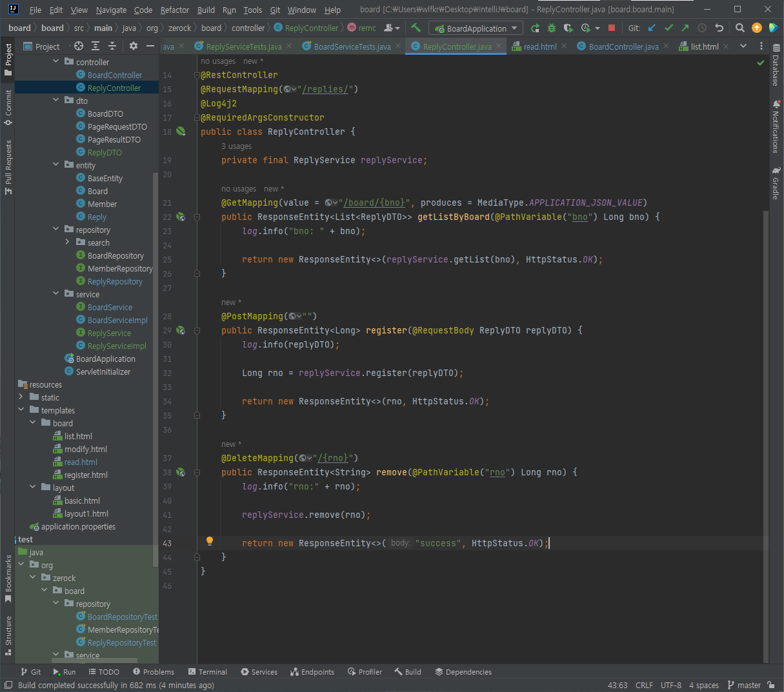Open the Profiler run options dropdown arrow
Viewport: 784px width, 692px height.
(x=598, y=28)
